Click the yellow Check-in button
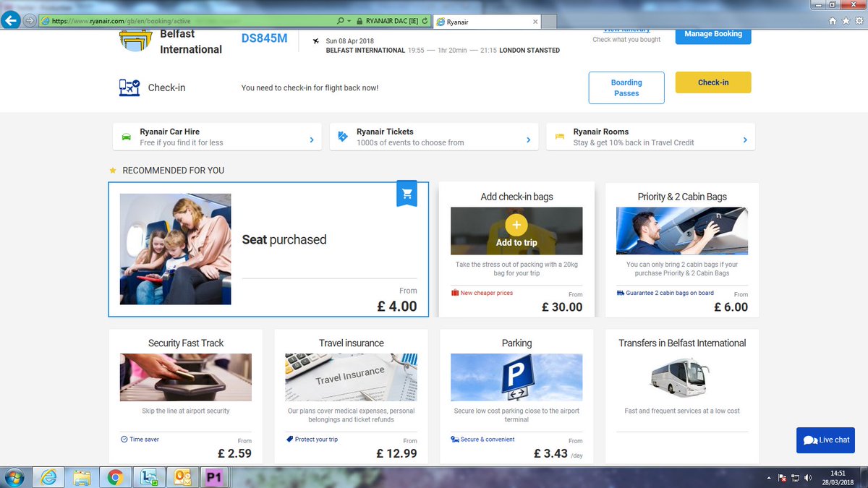This screenshot has height=488, width=868. [713, 82]
